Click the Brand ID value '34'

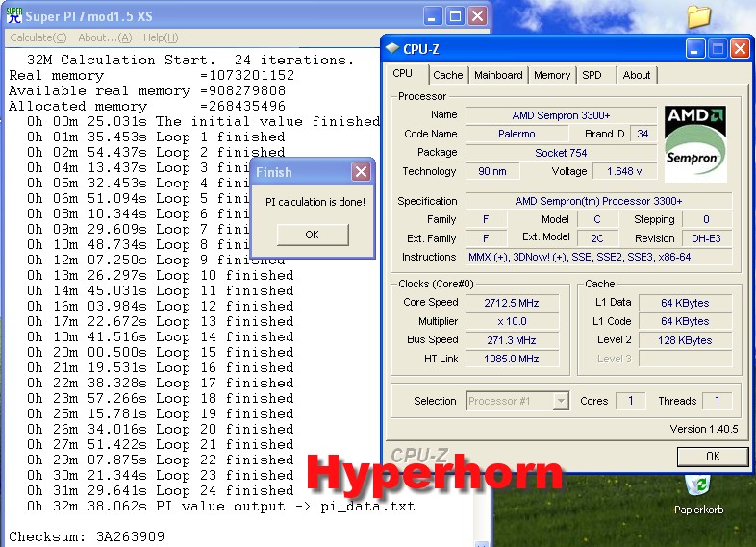[x=643, y=134]
